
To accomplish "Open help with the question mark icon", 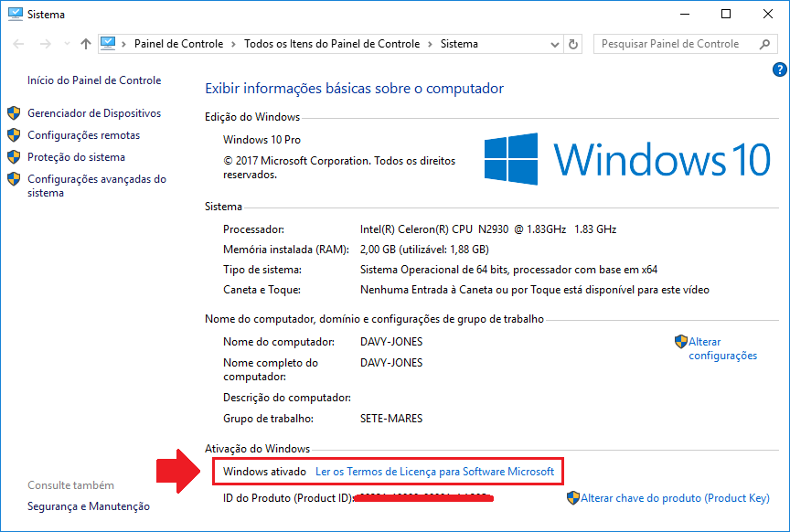I will coord(779,69).
